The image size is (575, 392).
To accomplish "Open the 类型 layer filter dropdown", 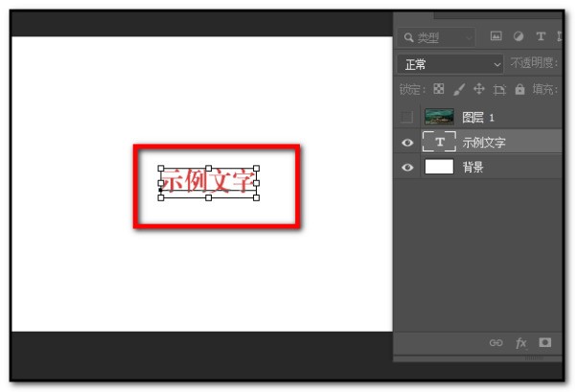I will tap(437, 37).
